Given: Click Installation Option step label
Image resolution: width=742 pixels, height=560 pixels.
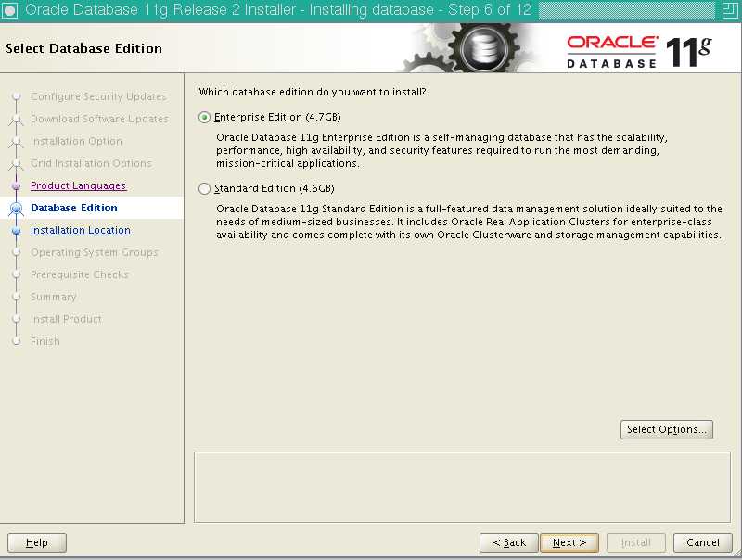Looking at the screenshot, I should [x=76, y=141].
